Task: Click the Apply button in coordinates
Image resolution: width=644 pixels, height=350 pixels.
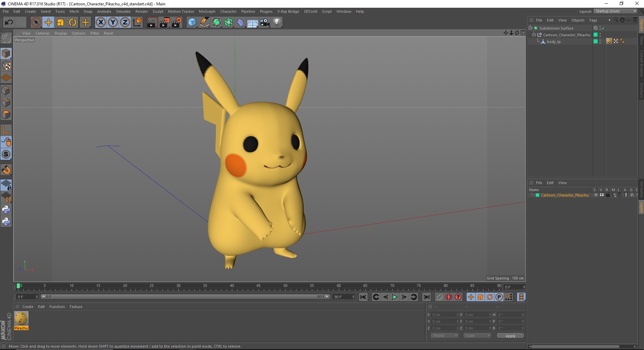Action: coord(510,336)
